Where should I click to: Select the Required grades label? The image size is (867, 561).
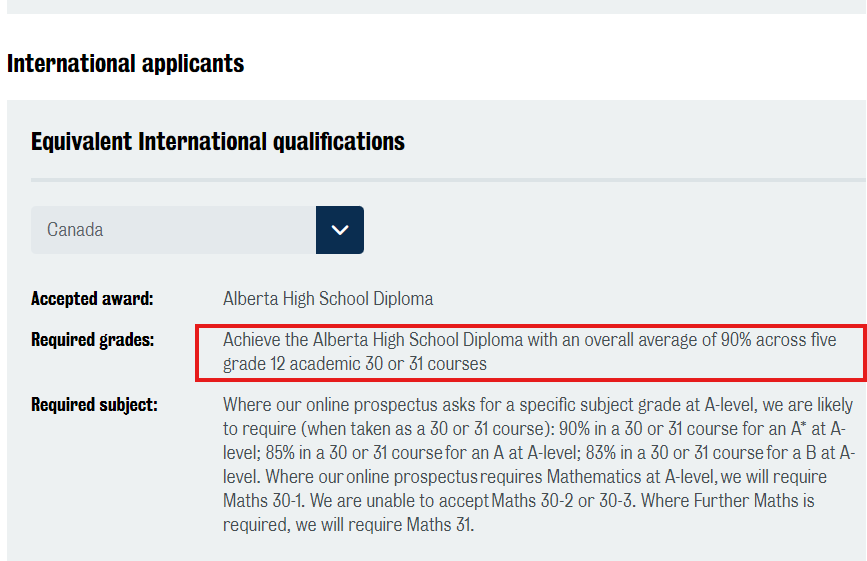(x=92, y=339)
